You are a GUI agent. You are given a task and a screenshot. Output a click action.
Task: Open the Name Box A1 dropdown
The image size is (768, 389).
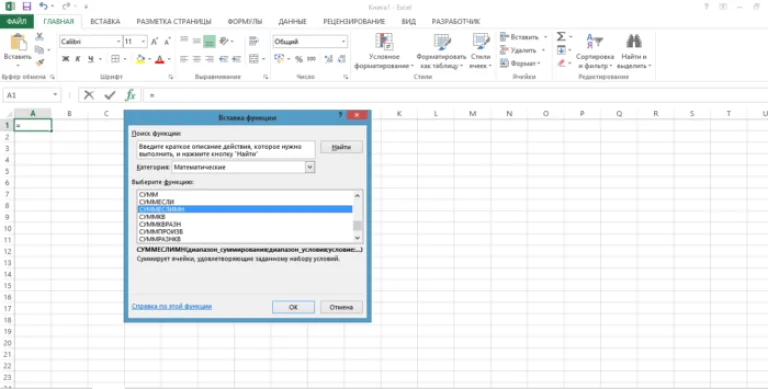point(55,95)
